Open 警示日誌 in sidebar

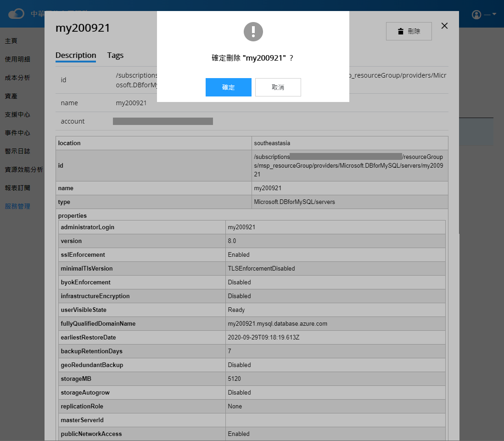(17, 151)
